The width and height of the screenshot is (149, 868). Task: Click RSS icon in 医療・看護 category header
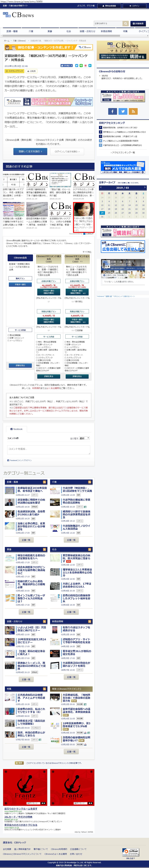point(44,482)
